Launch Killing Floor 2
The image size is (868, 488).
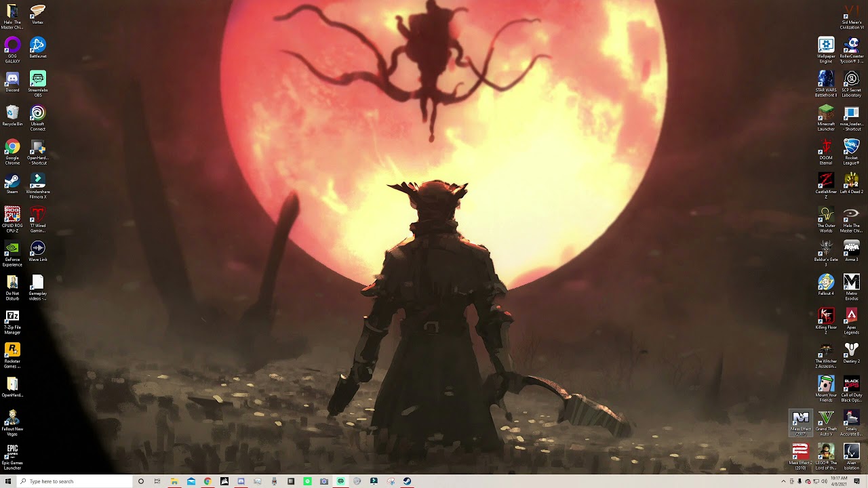826,322
